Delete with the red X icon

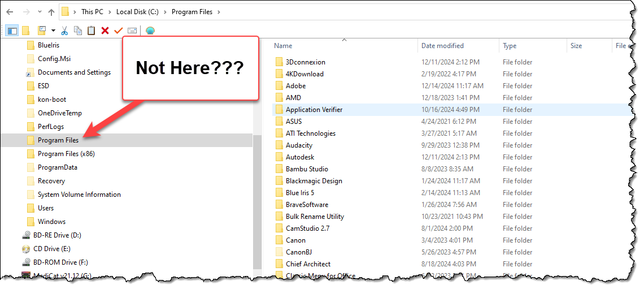click(105, 31)
